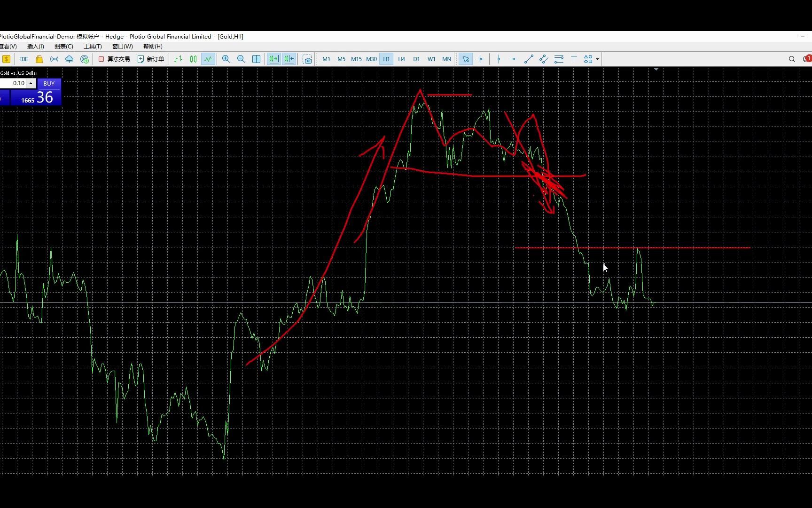Activate the crosshair tool
This screenshot has width=812, height=508.
pyautogui.click(x=481, y=59)
